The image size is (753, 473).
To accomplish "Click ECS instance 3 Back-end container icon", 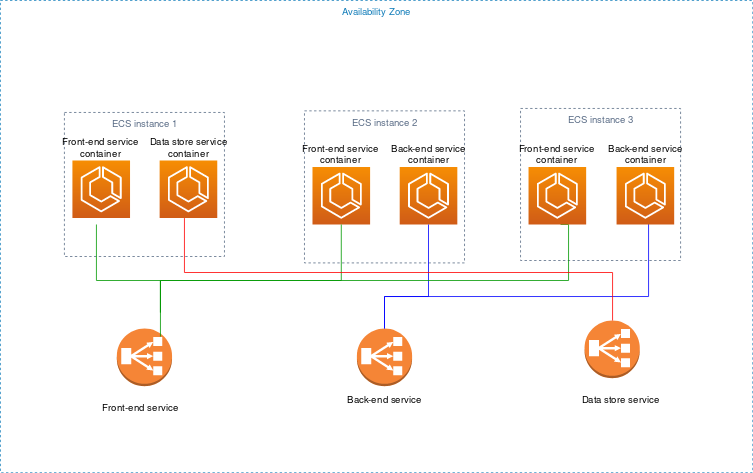I will (646, 196).
